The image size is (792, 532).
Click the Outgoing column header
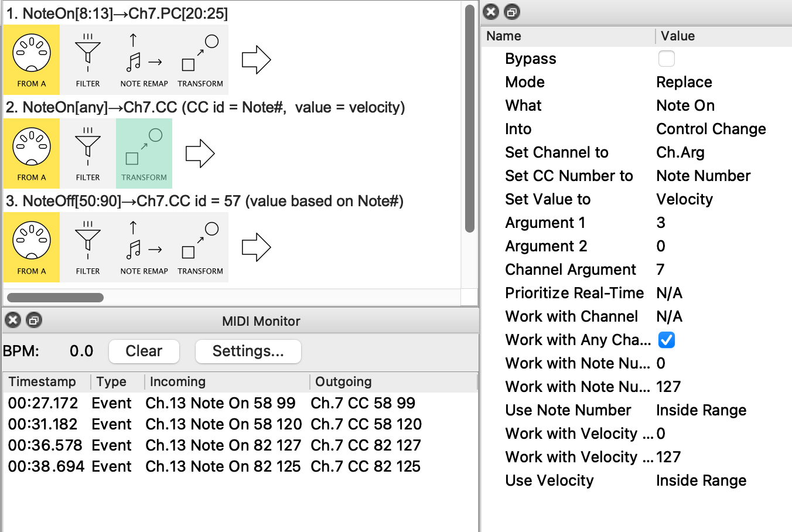343,382
